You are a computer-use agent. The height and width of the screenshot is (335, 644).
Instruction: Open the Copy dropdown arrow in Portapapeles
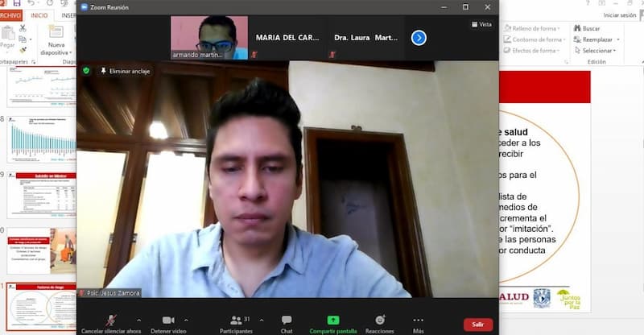[31, 39]
